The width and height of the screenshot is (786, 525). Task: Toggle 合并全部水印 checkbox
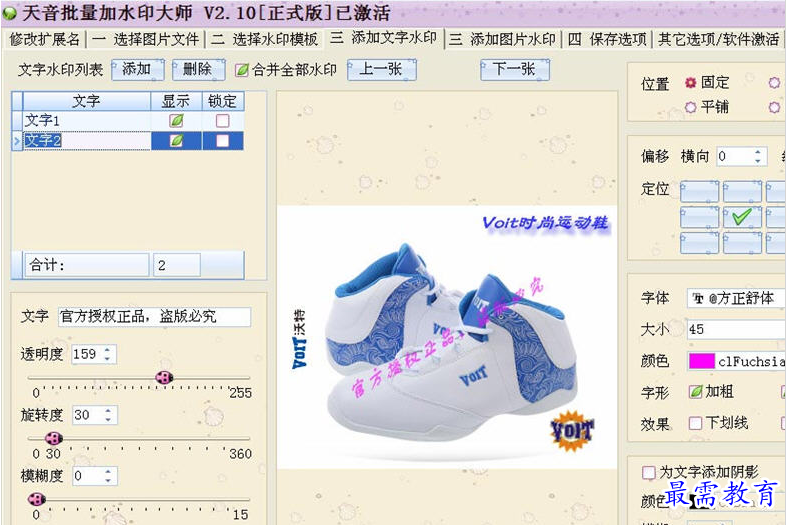pos(242,70)
